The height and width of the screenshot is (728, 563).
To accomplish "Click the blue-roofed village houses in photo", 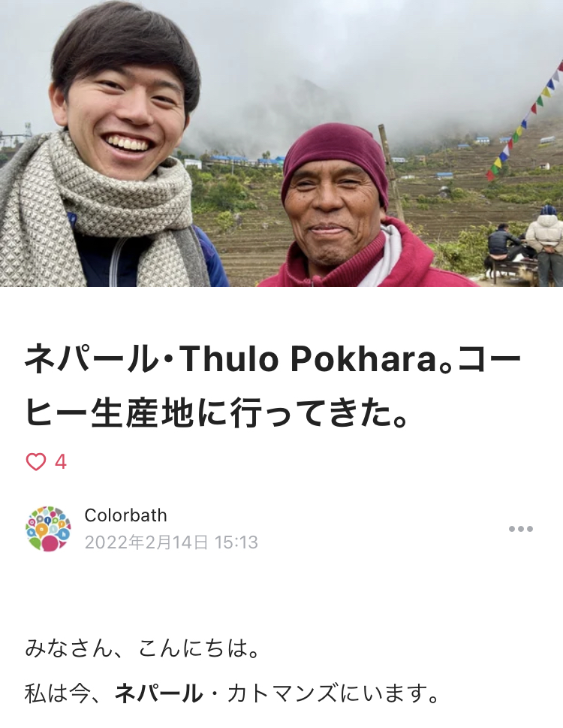I will pyautogui.click(x=245, y=161).
